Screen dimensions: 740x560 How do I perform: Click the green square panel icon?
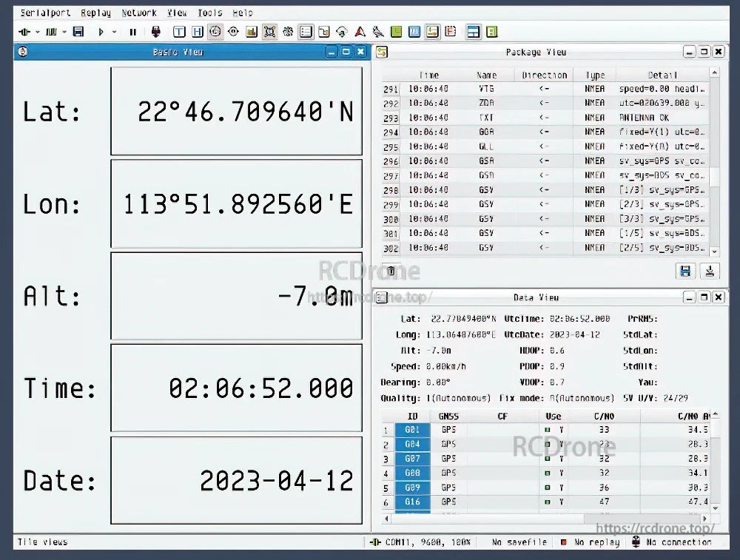(x=397, y=32)
